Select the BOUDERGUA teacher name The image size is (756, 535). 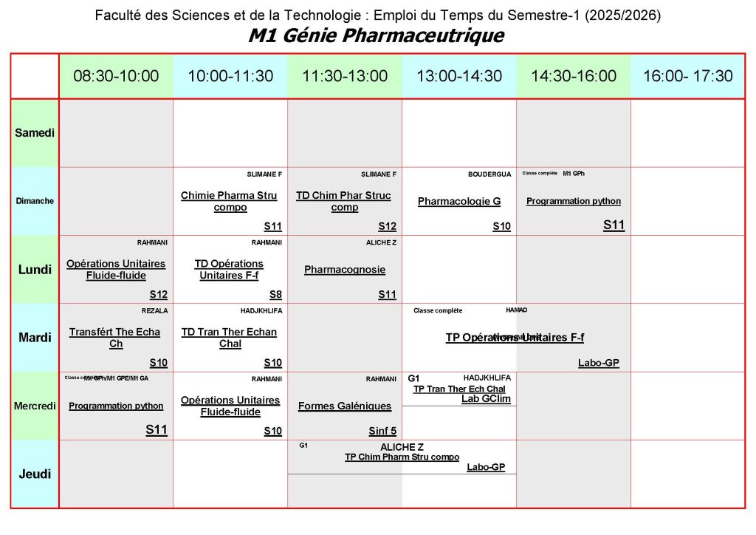(x=489, y=174)
